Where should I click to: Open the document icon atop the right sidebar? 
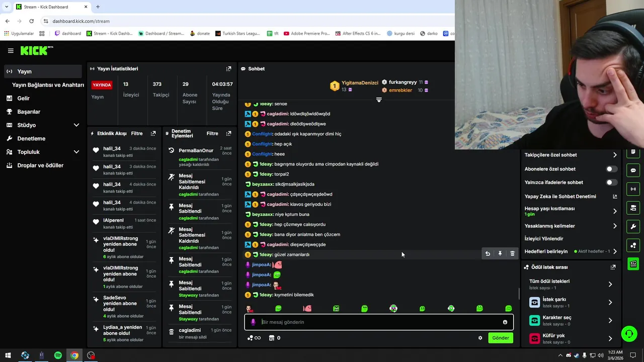click(633, 152)
